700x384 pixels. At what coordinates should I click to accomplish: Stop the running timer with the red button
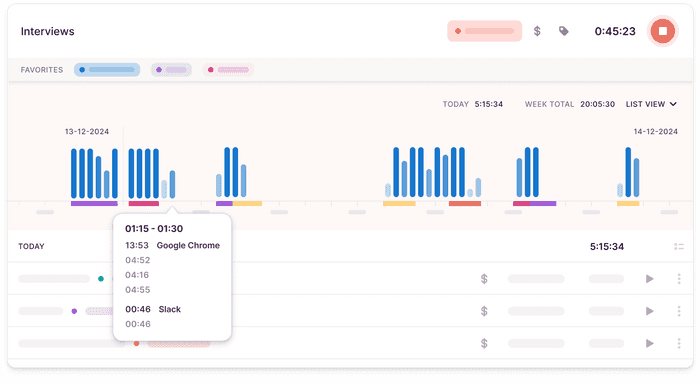click(x=662, y=31)
